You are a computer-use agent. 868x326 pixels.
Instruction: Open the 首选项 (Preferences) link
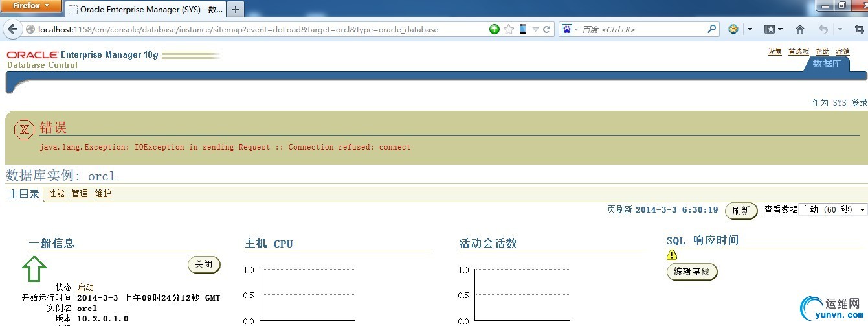798,52
